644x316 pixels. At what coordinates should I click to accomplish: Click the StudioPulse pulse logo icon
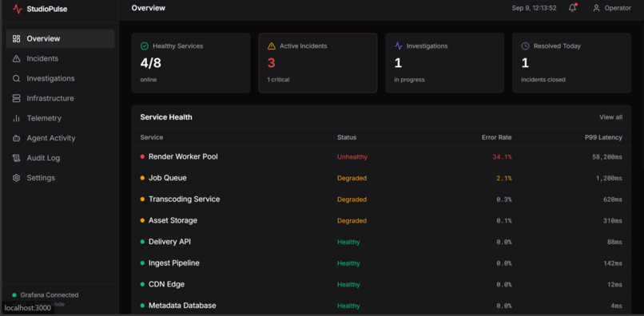point(18,9)
